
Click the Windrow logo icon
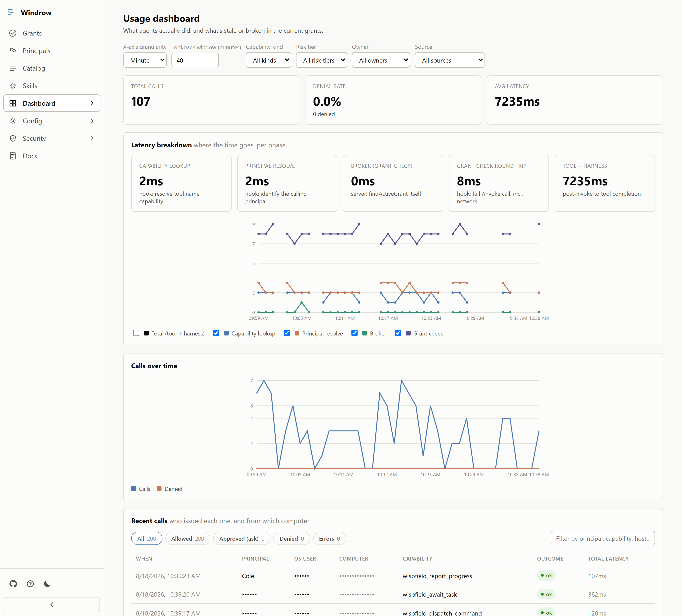click(12, 12)
